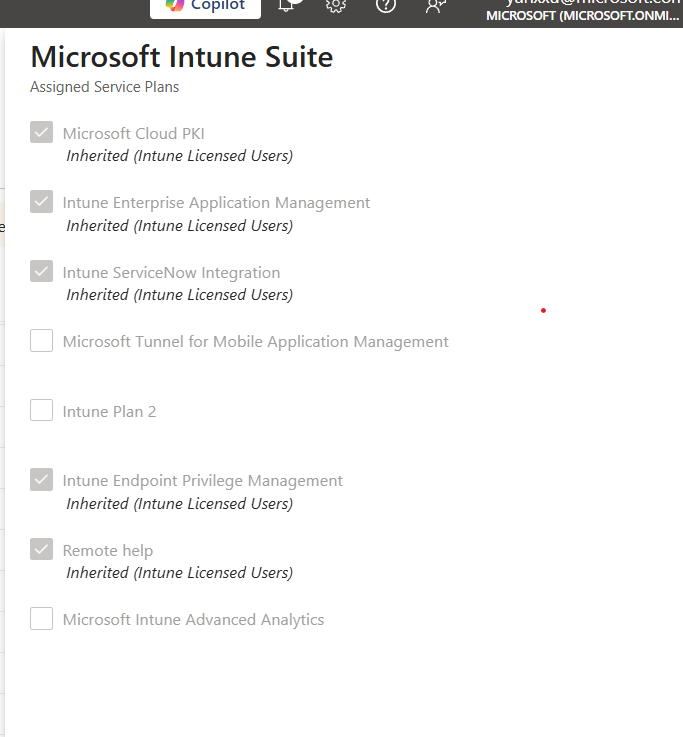This screenshot has height=737, width=683.
Task: Open the feedback person icon
Action: [435, 6]
